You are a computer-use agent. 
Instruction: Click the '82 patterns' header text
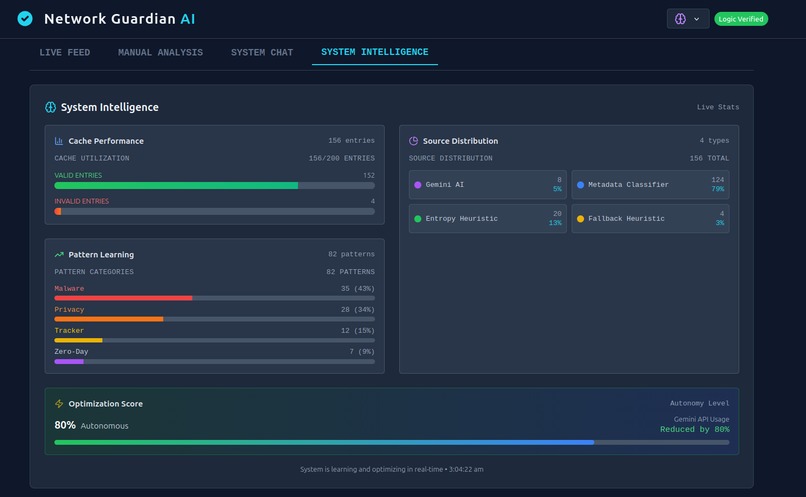[x=351, y=254]
